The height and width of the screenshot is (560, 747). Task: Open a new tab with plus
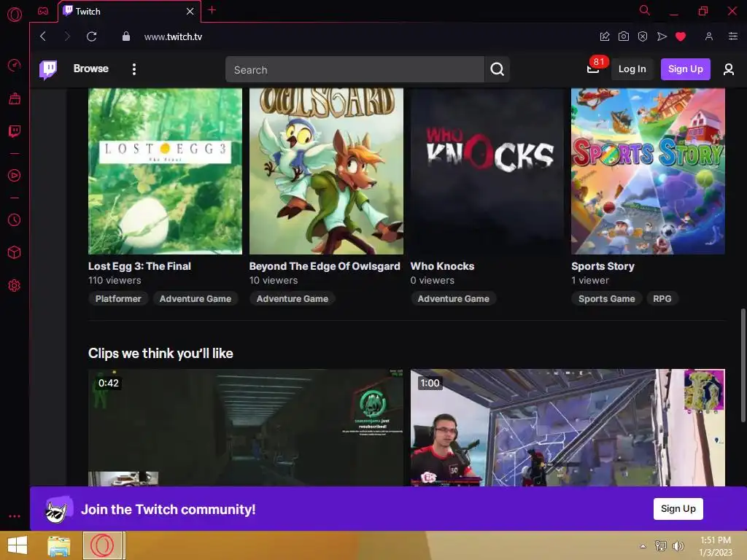(x=212, y=10)
